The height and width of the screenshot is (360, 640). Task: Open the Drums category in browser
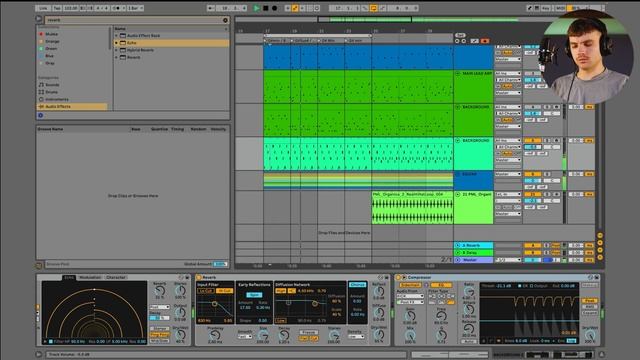coord(51,92)
